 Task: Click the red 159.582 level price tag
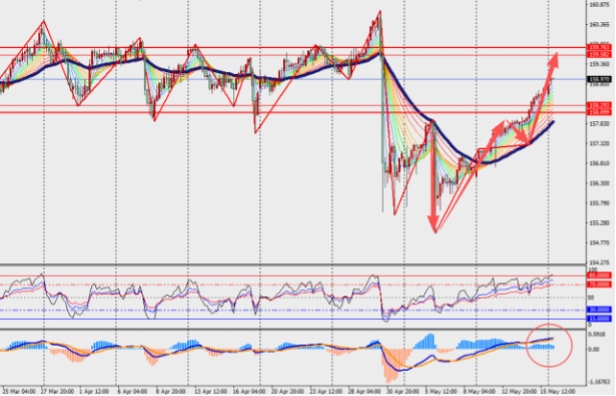[599, 55]
